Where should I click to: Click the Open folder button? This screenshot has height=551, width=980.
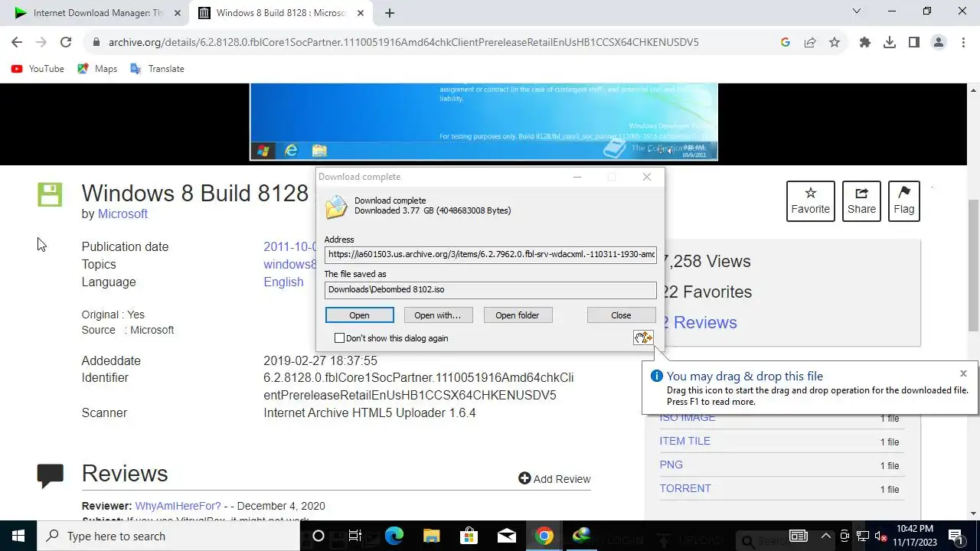pos(517,315)
